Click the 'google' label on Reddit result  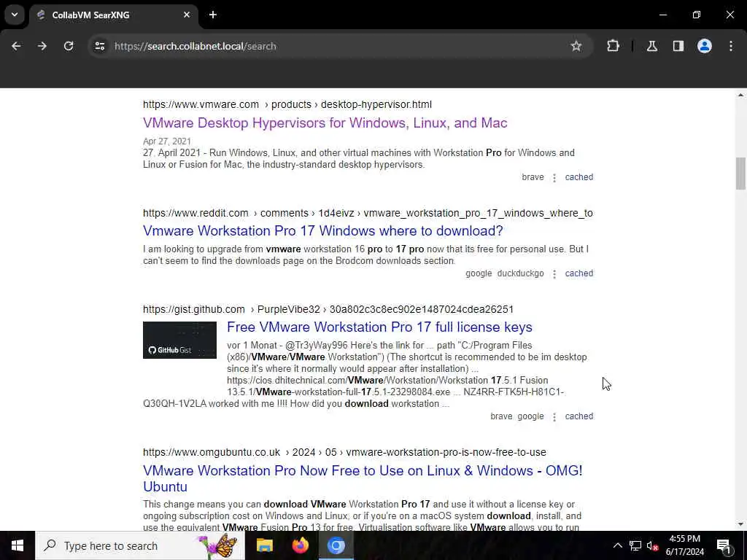tap(479, 273)
